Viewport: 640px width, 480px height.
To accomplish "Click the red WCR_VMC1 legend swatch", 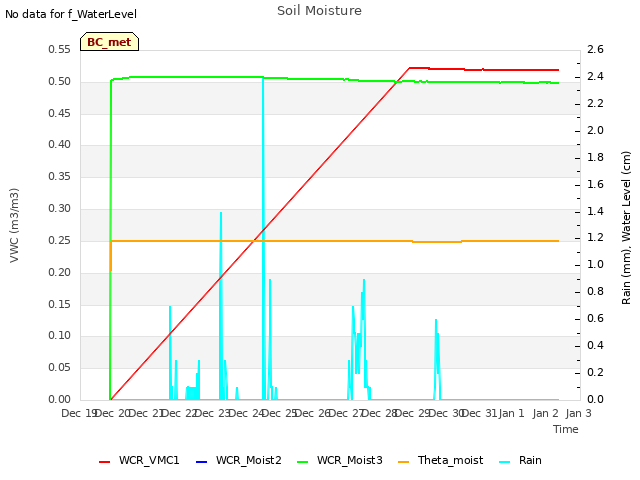I will tap(104, 462).
